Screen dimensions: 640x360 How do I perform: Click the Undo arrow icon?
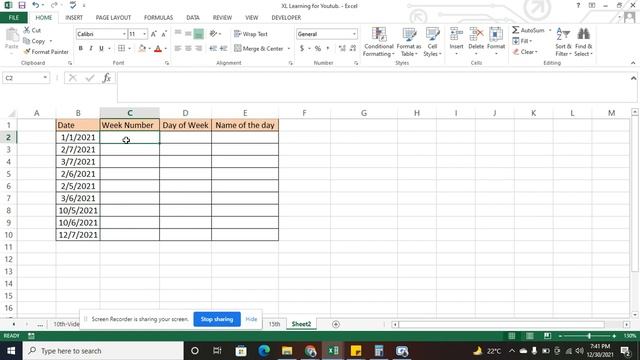(36, 5)
